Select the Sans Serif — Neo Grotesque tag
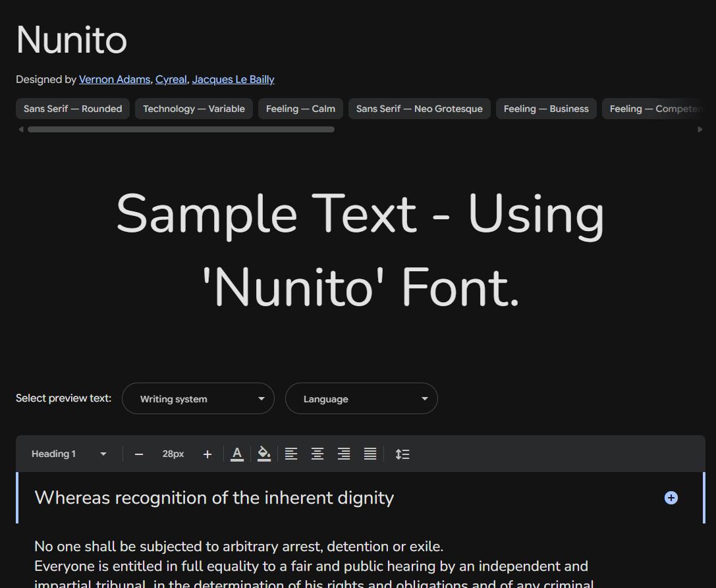The image size is (716, 588). [x=419, y=109]
